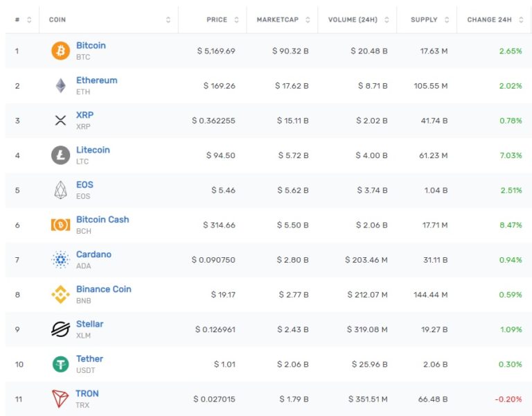Select Ethereum price $ 169.26

tap(219, 85)
